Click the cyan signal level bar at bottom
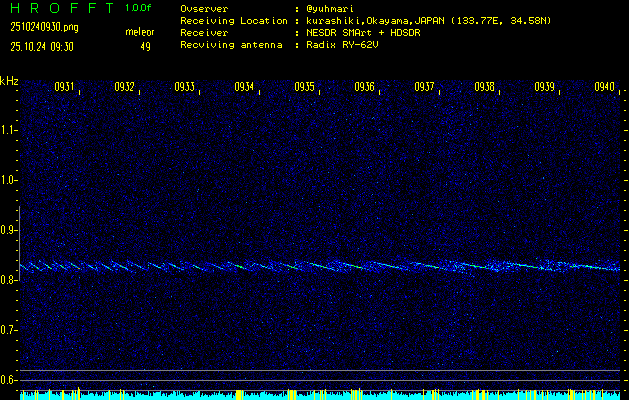 pyautogui.click(x=320, y=395)
